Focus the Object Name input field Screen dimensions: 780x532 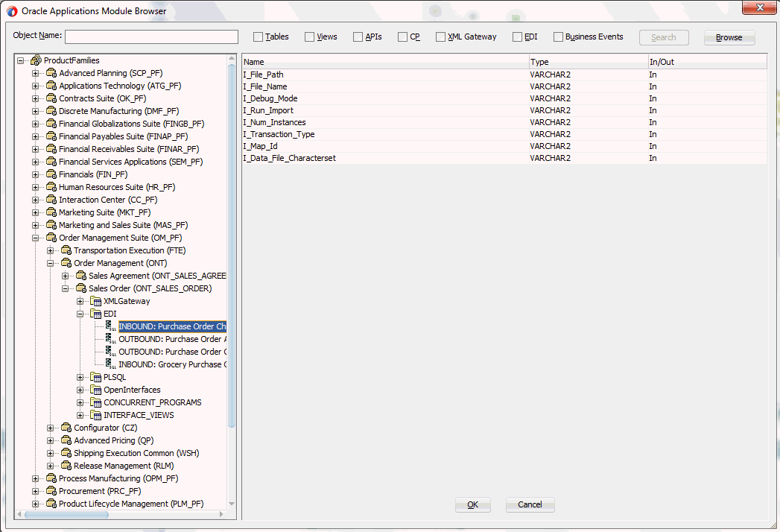point(152,37)
